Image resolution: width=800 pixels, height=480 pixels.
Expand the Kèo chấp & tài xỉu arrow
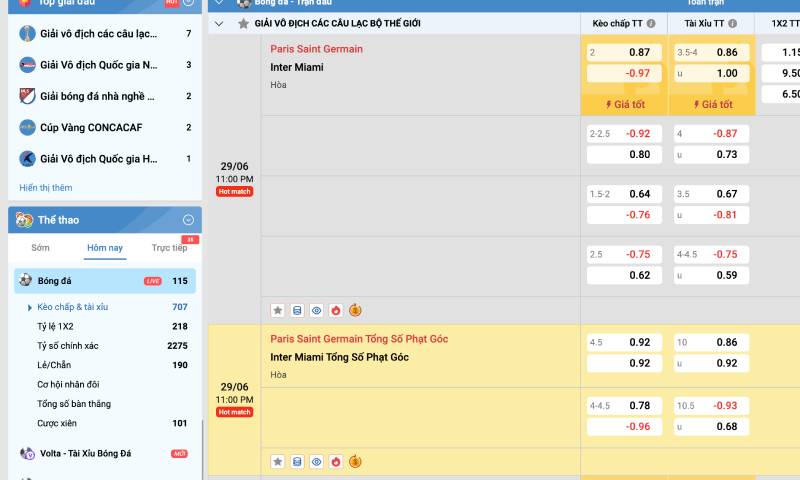click(x=30, y=308)
